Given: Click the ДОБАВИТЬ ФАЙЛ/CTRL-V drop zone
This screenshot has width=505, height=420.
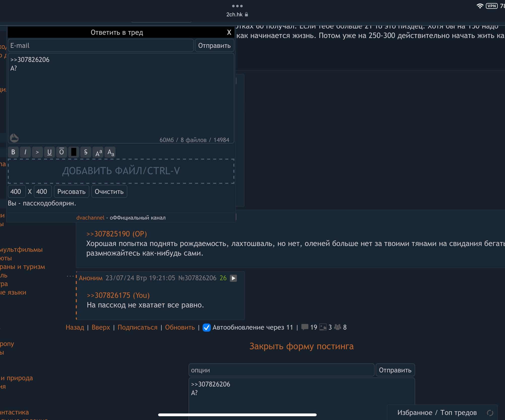Looking at the screenshot, I should [x=121, y=171].
